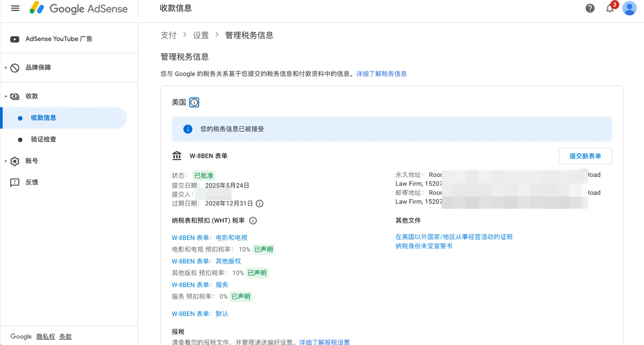Open the help question mark icon

(x=590, y=8)
